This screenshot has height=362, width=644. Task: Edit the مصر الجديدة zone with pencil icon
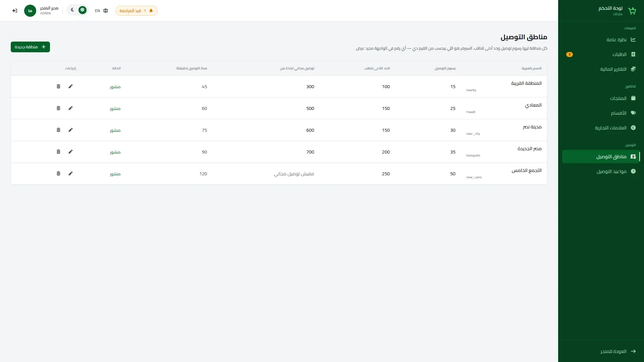tap(70, 152)
